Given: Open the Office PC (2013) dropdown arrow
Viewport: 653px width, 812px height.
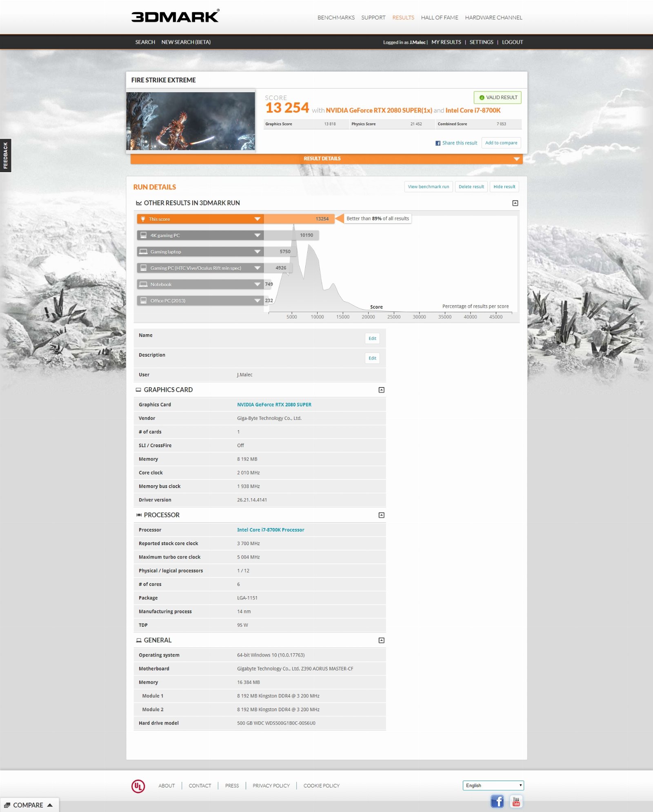Looking at the screenshot, I should pyautogui.click(x=257, y=300).
